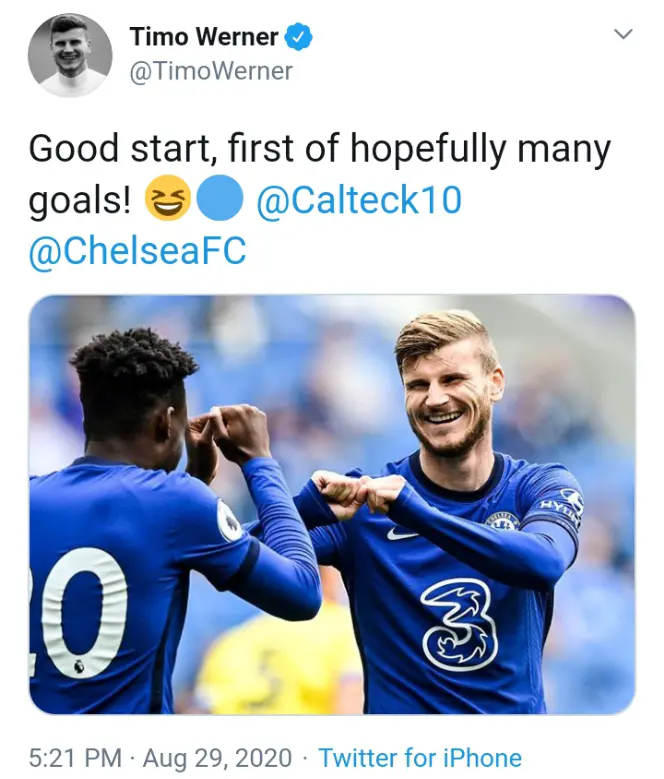Open the @ChelseaFC mention

point(137,251)
